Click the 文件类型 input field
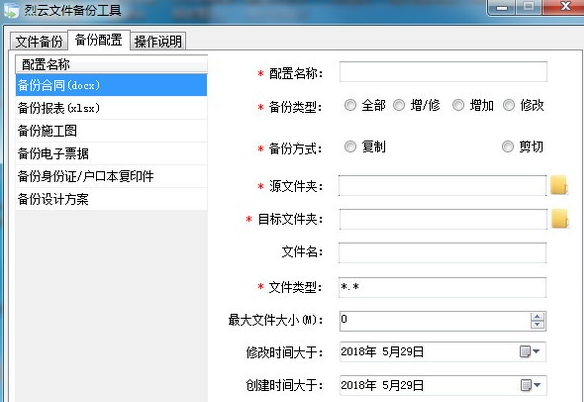 point(442,287)
